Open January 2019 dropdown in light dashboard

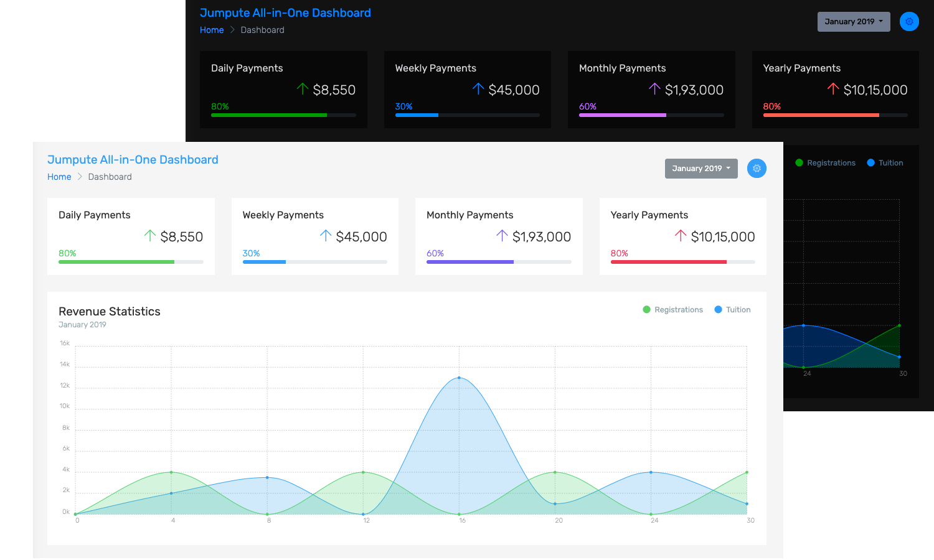coord(701,168)
